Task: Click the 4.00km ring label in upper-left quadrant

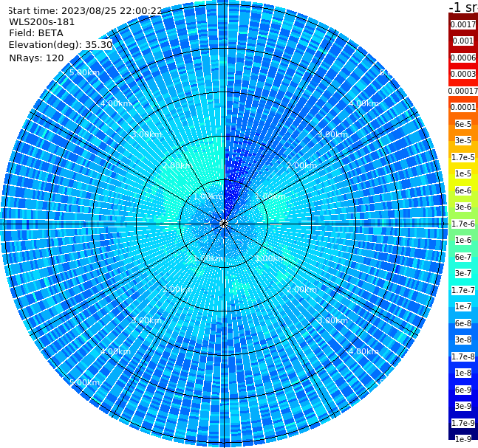Action: [x=115, y=103]
